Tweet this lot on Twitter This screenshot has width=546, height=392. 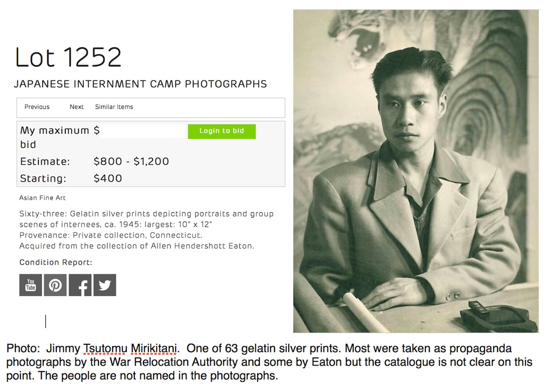click(x=105, y=285)
